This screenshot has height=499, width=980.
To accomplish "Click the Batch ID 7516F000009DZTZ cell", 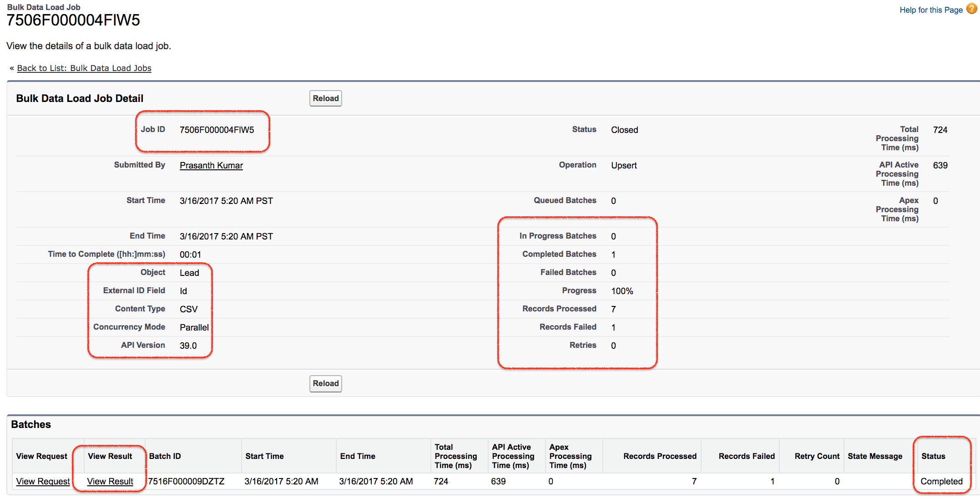I will [186, 481].
